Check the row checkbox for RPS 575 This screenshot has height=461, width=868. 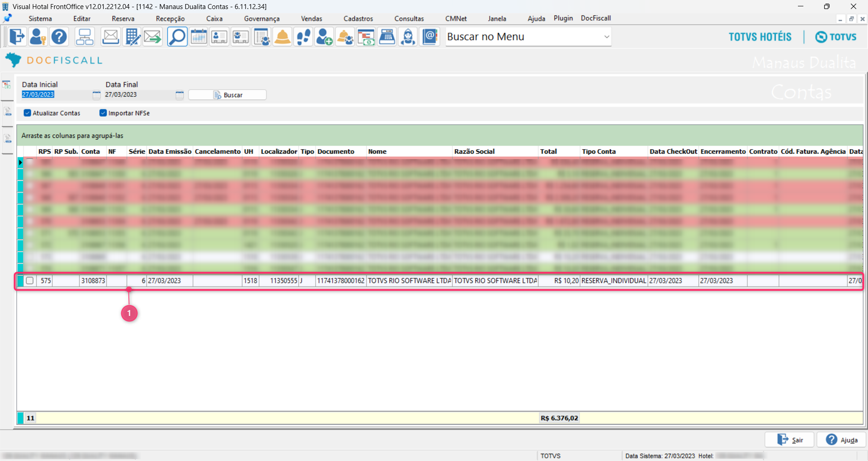[30, 281]
